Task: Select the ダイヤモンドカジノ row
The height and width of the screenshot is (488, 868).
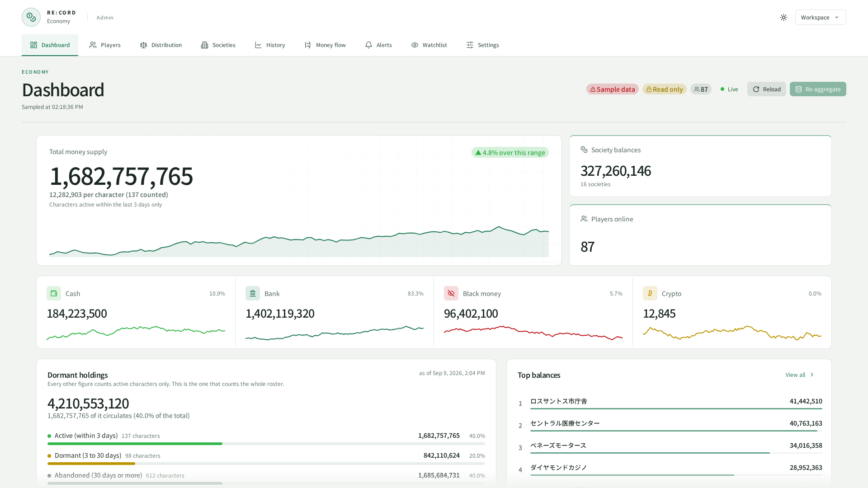Action: (x=670, y=469)
